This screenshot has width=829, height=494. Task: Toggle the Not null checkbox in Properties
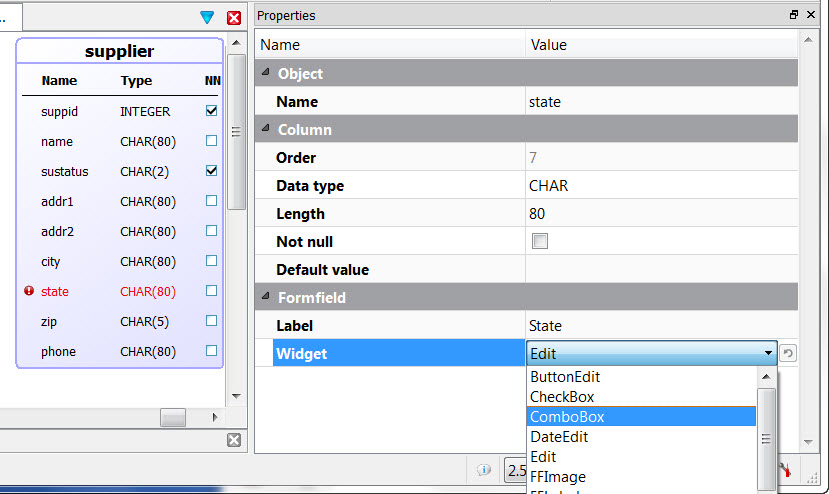(x=540, y=242)
